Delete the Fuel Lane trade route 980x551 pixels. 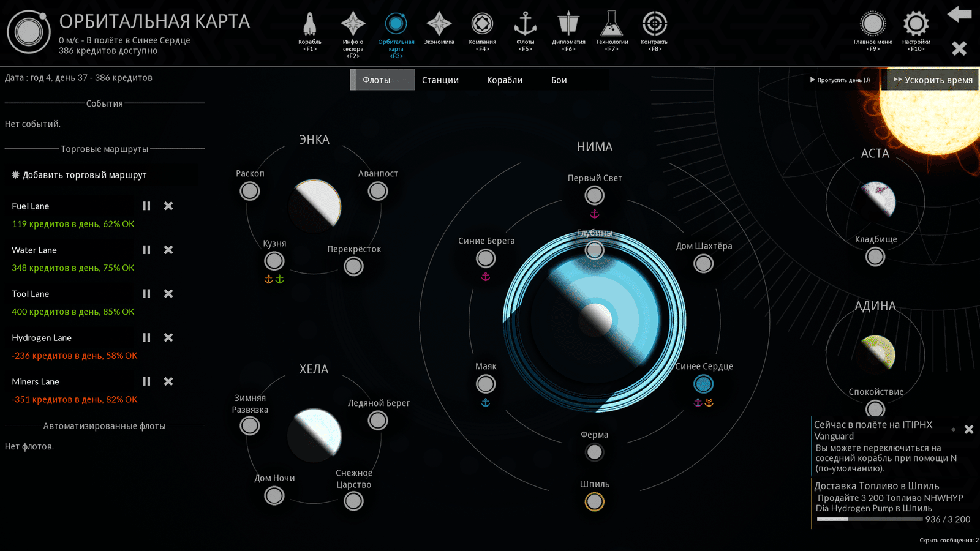(168, 206)
